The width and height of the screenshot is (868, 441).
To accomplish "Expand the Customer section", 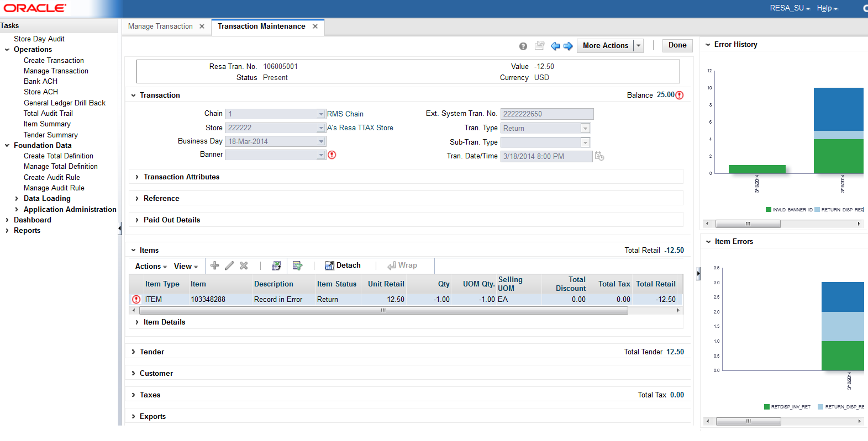I will point(133,374).
